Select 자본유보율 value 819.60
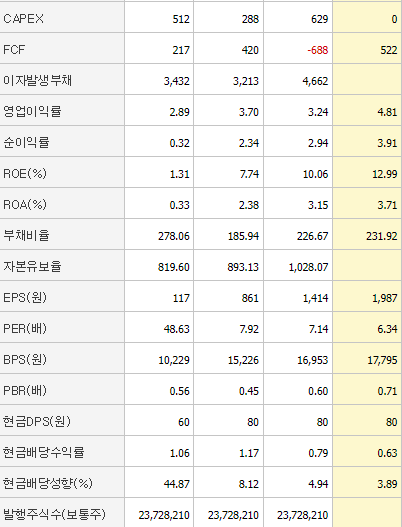402x527 pixels. pyautogui.click(x=174, y=267)
